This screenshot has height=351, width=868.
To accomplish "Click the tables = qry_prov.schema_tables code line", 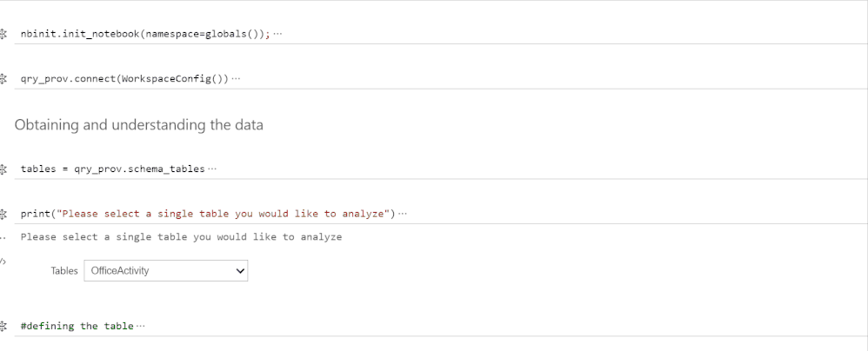I will [113, 169].
